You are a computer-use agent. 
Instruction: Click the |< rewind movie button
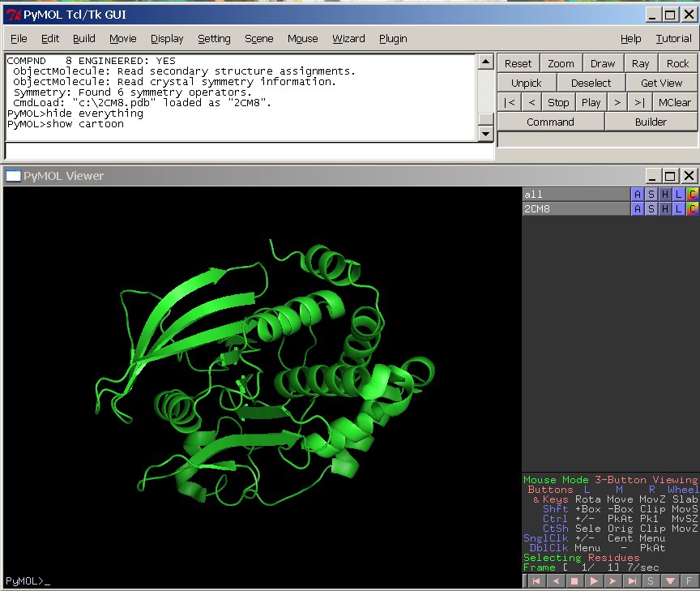[x=509, y=102]
